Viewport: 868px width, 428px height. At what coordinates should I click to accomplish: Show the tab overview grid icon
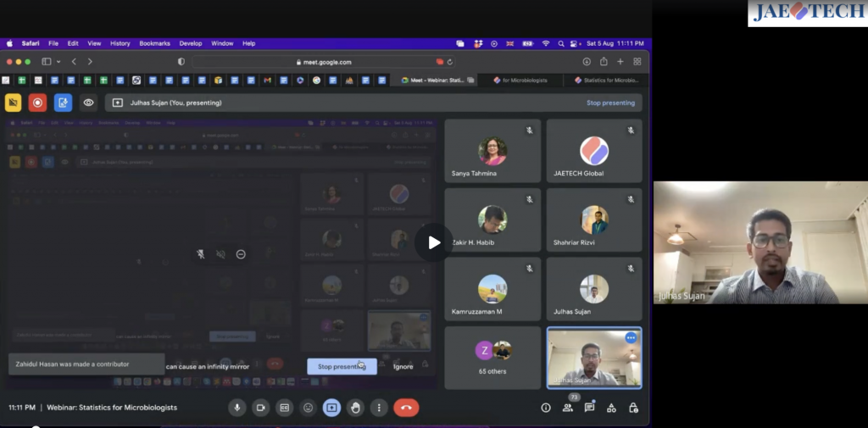tap(637, 62)
